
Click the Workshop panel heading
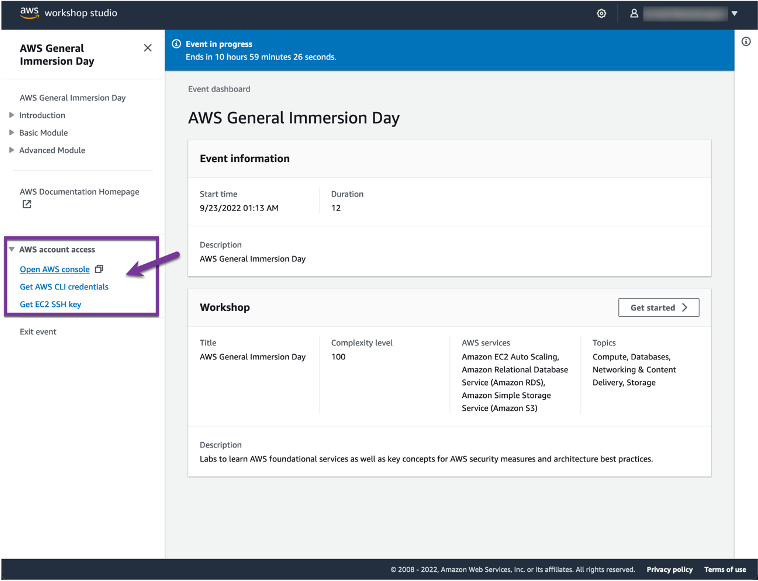(x=225, y=307)
